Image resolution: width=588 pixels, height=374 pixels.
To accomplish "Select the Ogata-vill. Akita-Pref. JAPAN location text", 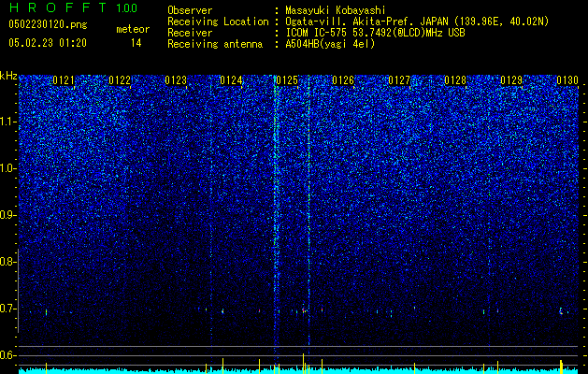I will click(417, 22).
